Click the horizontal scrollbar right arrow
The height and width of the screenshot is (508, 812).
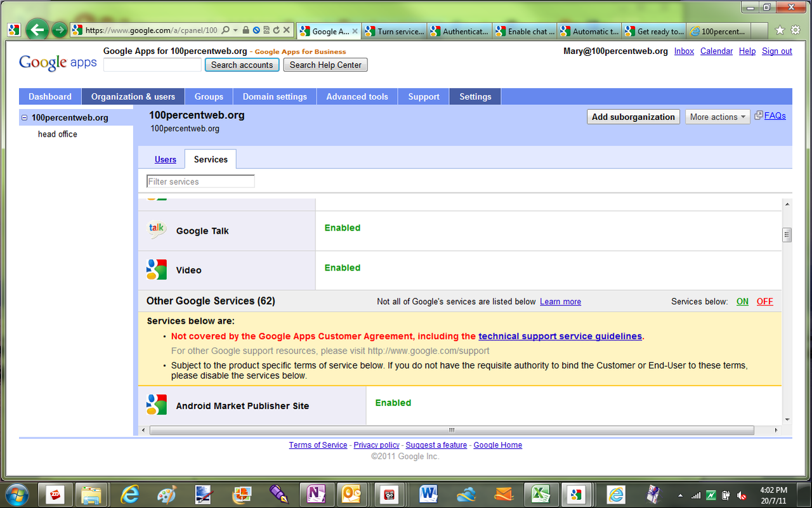click(776, 430)
